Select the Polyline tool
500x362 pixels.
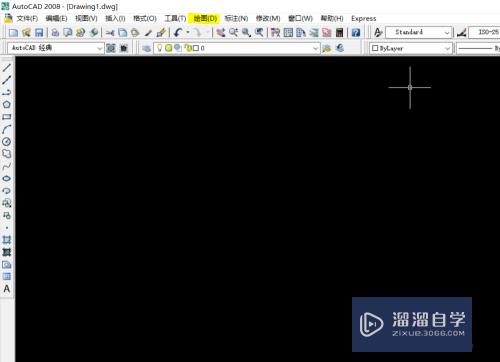tap(7, 92)
